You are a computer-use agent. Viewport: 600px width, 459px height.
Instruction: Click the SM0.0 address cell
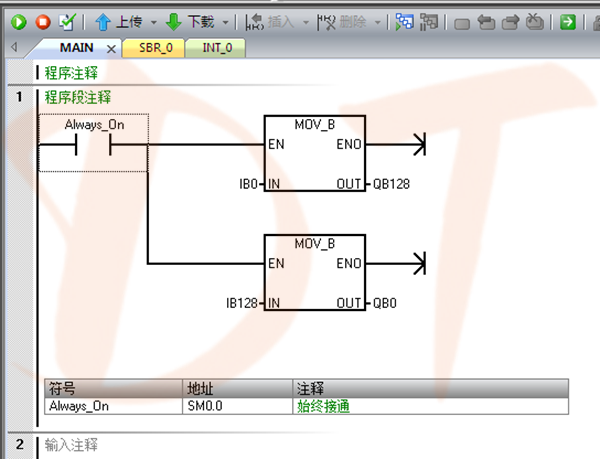208,406
